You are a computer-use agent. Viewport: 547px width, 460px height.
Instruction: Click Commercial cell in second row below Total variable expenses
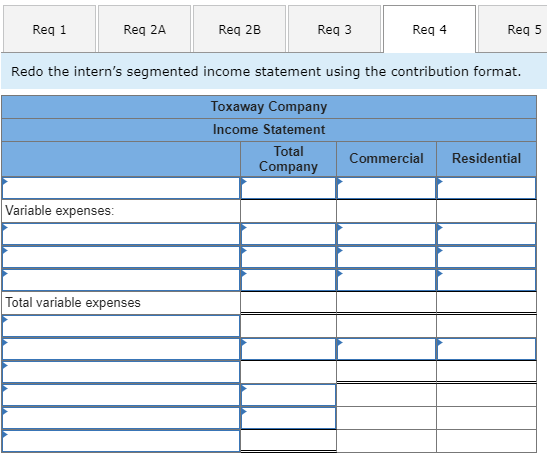(386, 349)
